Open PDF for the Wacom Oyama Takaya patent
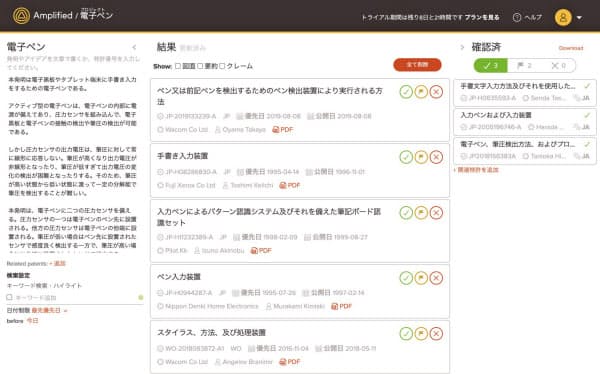The width and height of the screenshot is (600, 374). [282, 130]
